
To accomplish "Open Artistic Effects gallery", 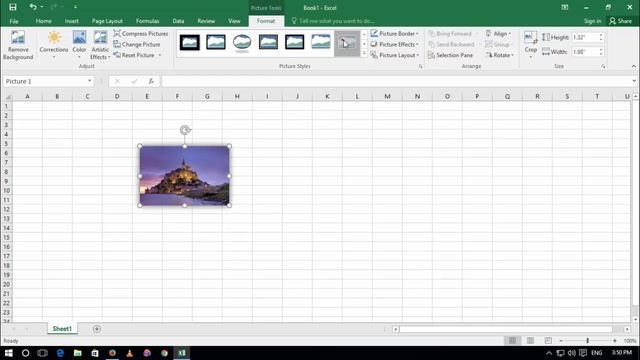I will click(x=100, y=45).
